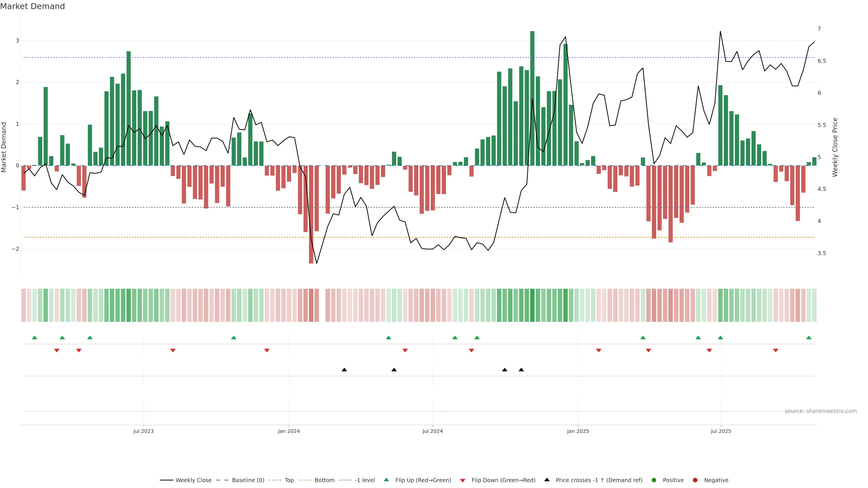868x488 pixels.
Task: Click the red Negative legend dot
Action: coord(695,480)
